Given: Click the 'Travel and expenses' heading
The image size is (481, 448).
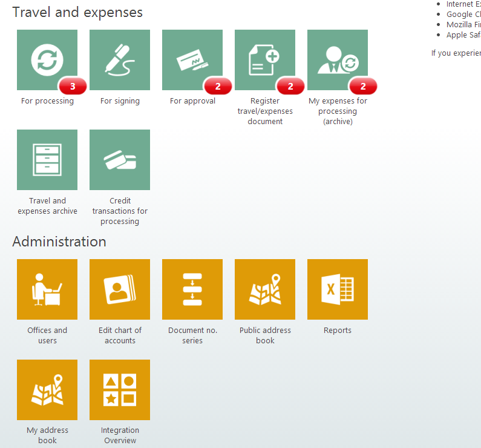Looking at the screenshot, I should pyautogui.click(x=77, y=13).
